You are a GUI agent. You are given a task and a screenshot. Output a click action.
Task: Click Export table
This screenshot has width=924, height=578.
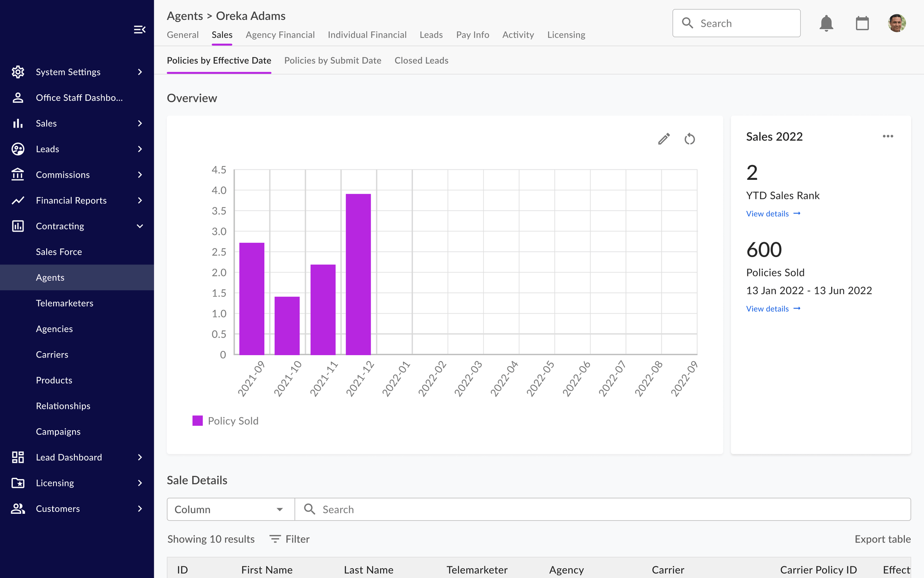pyautogui.click(x=882, y=539)
